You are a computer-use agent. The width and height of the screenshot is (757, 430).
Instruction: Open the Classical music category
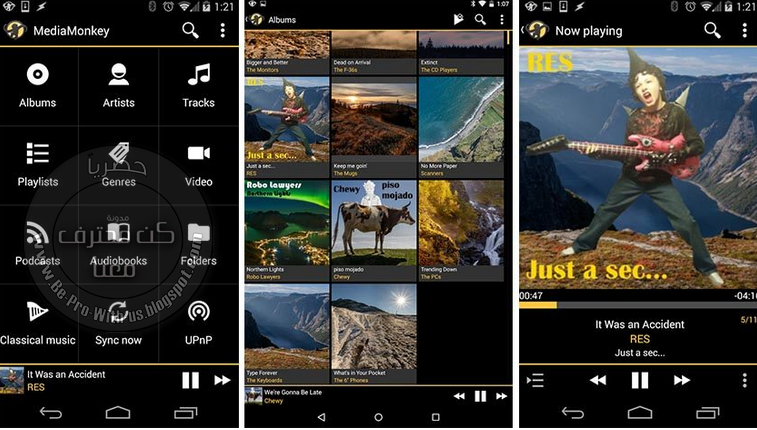click(38, 323)
